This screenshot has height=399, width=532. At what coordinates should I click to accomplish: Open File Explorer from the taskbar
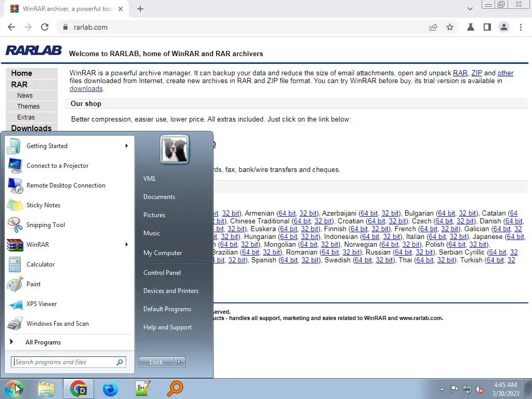tap(46, 389)
